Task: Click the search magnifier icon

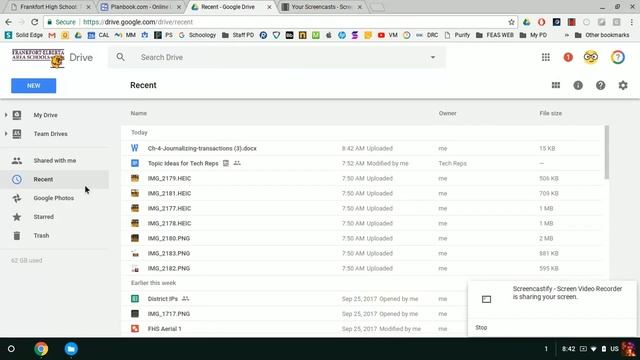Action: tap(120, 57)
